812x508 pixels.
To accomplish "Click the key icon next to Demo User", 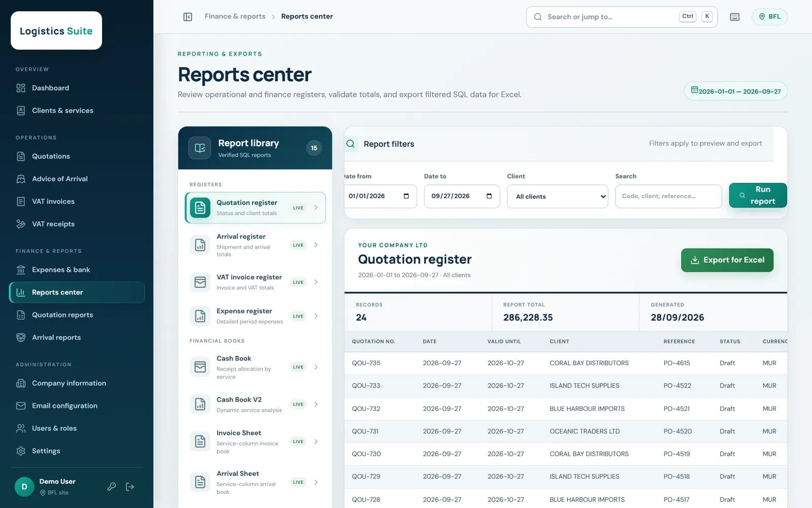I will click(x=112, y=487).
